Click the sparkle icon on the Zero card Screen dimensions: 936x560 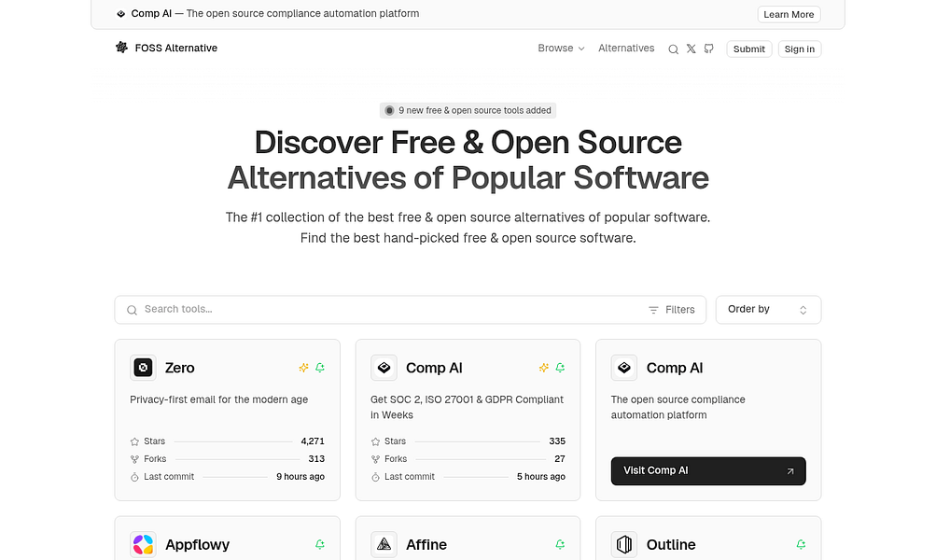303,368
